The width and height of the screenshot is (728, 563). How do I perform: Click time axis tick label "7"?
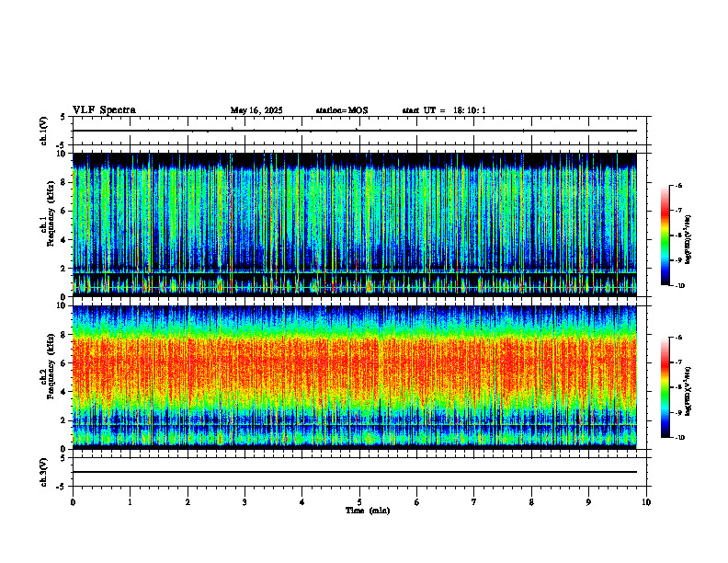pos(474,502)
